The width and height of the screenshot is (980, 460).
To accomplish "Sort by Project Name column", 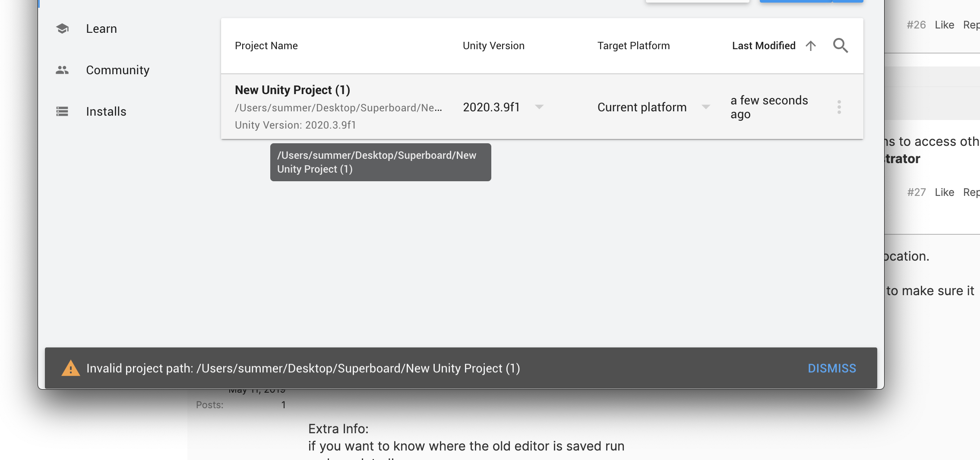I will (x=266, y=46).
